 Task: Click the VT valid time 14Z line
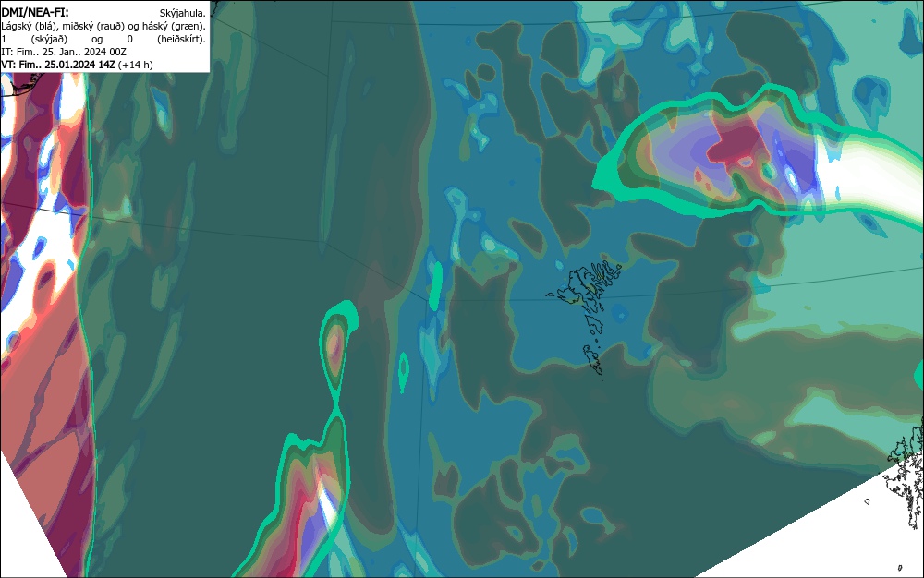(x=78, y=65)
